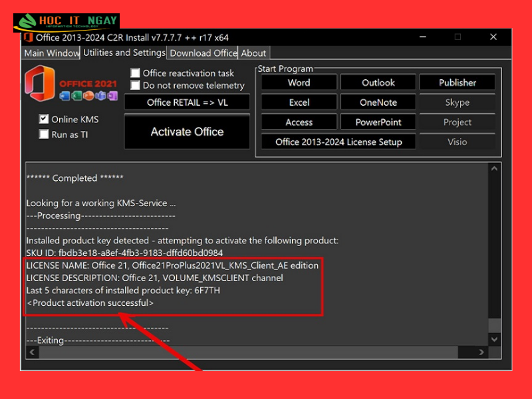Convert Office RETAIL to VL
The height and width of the screenshot is (399, 532).
(x=187, y=102)
